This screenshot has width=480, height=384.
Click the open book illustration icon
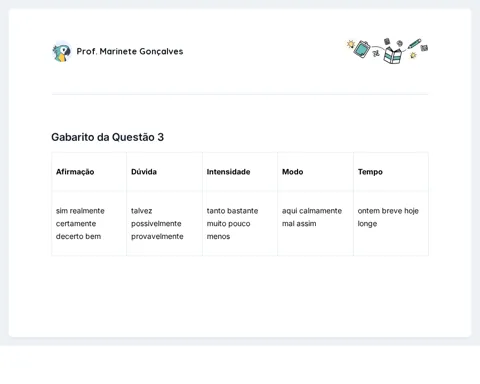[392, 55]
